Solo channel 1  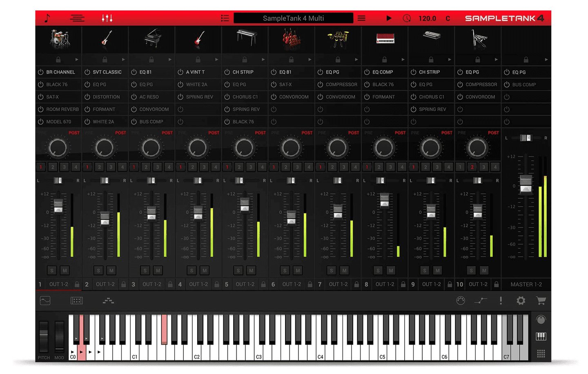click(52, 270)
